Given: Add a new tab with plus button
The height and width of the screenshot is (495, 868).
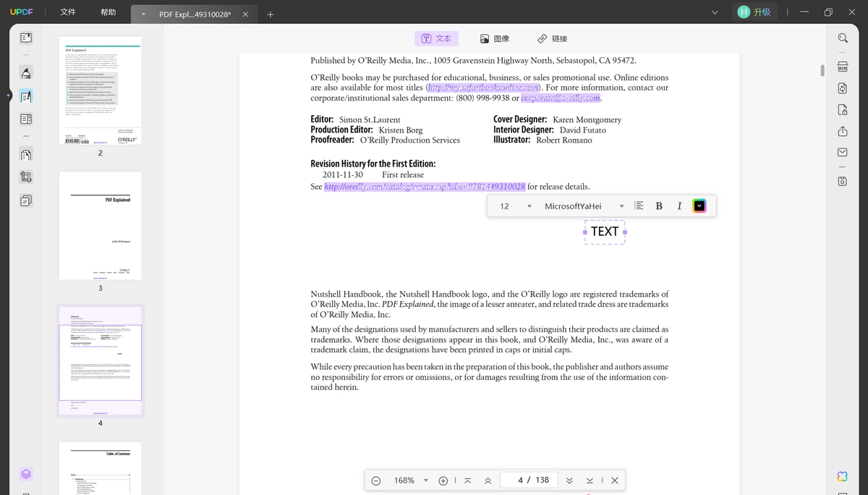Looking at the screenshot, I should pos(271,14).
